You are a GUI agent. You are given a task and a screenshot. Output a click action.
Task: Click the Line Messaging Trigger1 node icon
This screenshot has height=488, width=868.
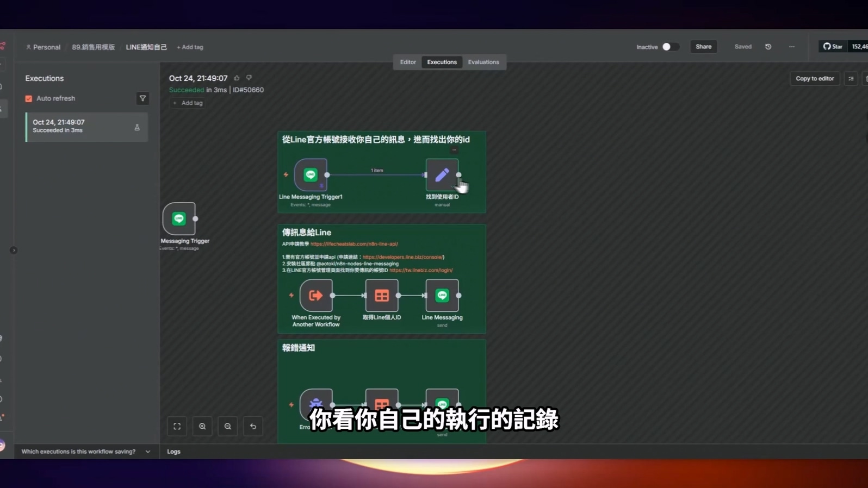[311, 174]
